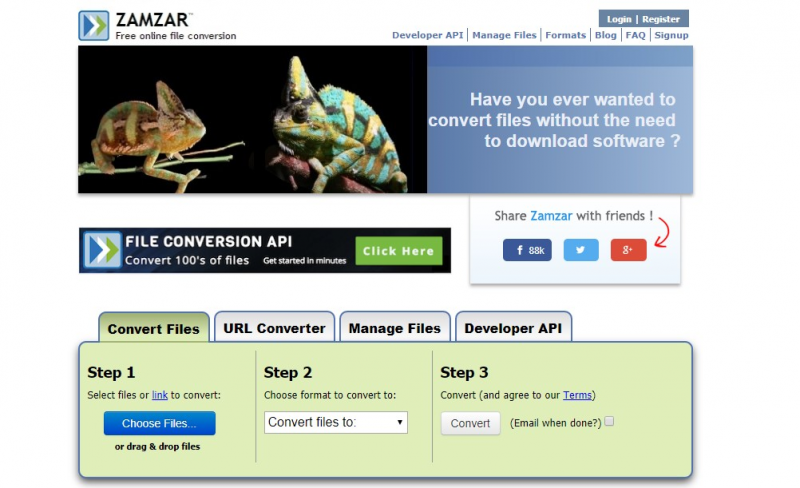
Task: Open the Terms link in Step 3
Action: (577, 395)
